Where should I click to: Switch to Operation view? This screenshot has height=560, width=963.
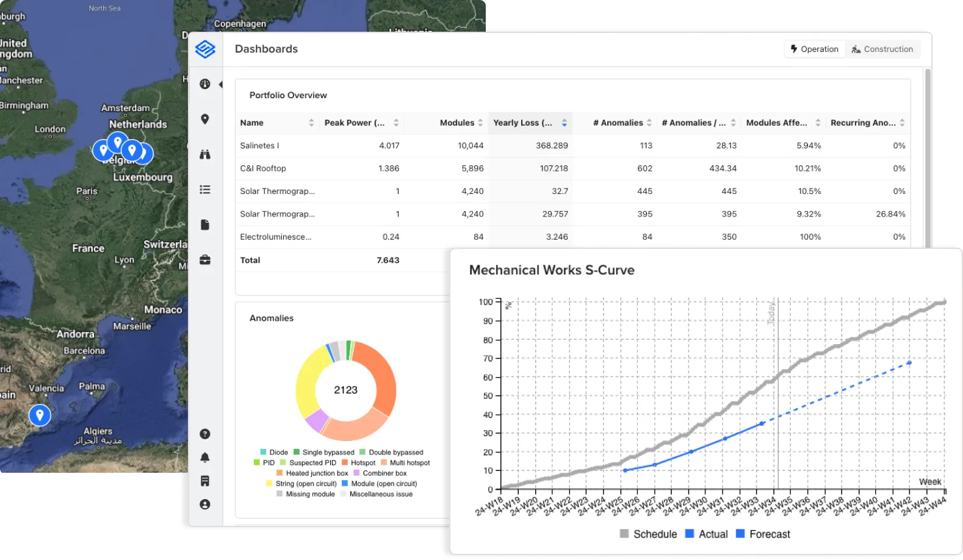tap(815, 49)
